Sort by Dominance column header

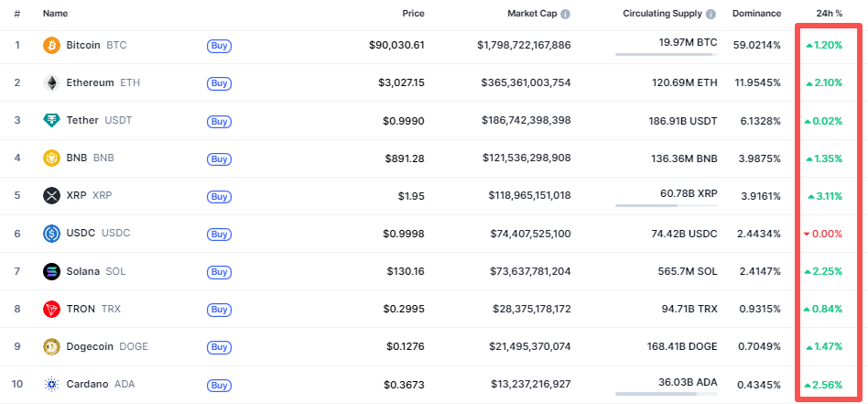pos(756,14)
